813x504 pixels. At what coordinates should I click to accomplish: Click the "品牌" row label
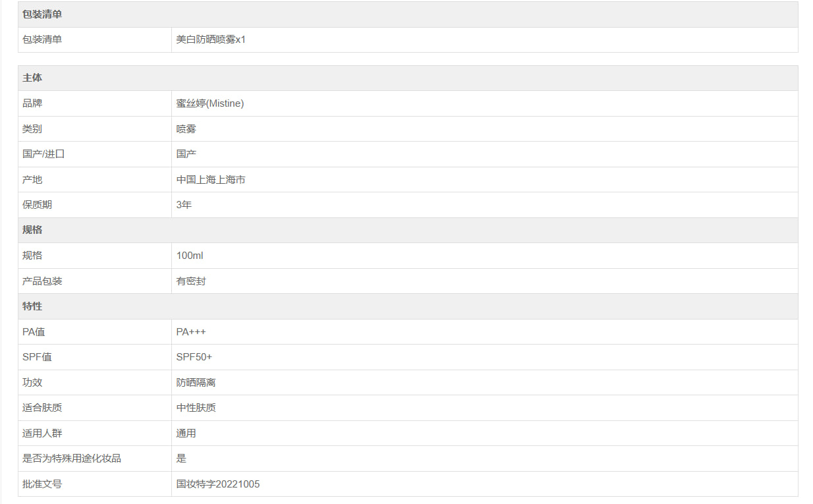(32, 103)
